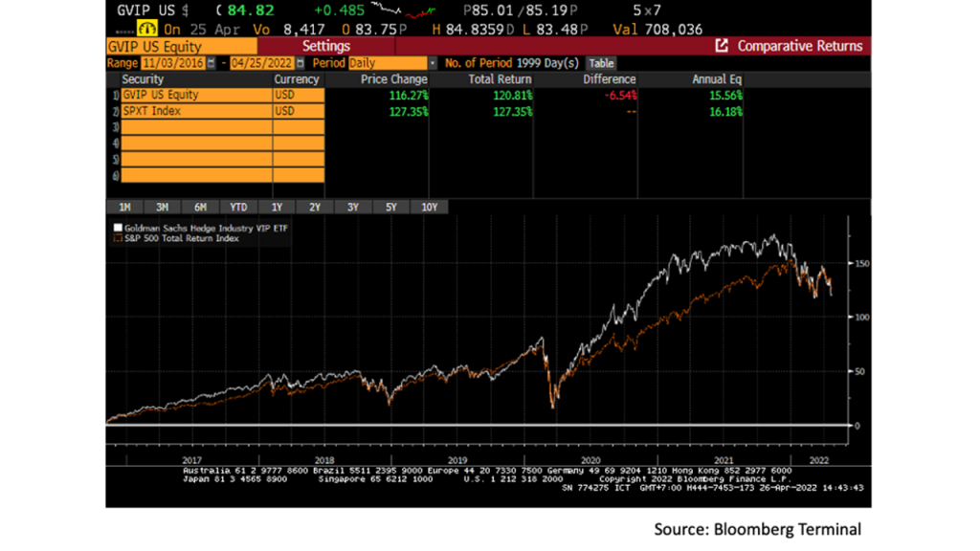Viewport: 980px width, 551px height.
Task: Click the S&P 500 Total Return Index label
Action: tap(182, 238)
